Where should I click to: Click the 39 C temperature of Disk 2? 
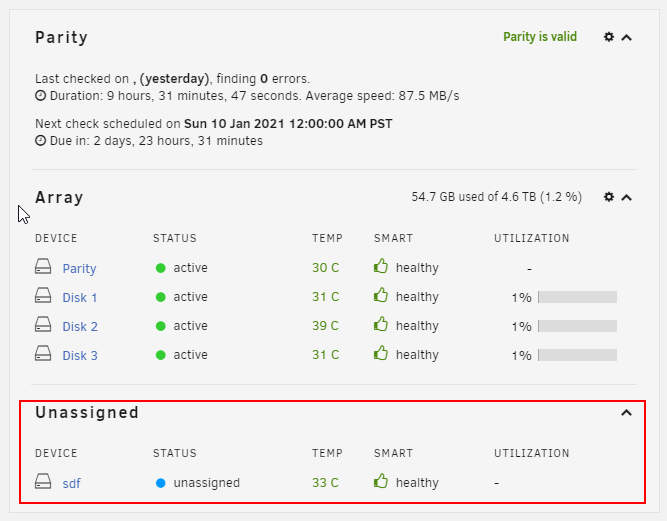325,326
